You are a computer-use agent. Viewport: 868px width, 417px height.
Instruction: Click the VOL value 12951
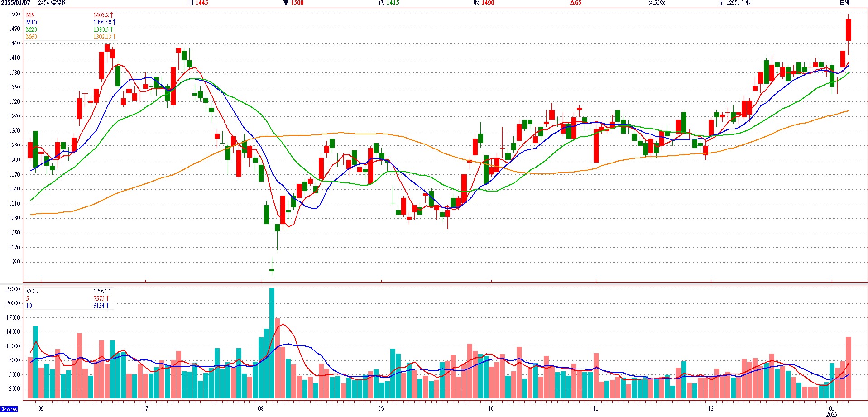[100, 291]
